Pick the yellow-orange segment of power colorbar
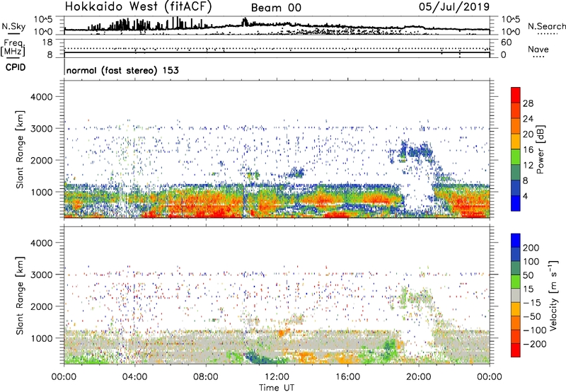The width and height of the screenshot is (566, 392). pyautogui.click(x=516, y=142)
